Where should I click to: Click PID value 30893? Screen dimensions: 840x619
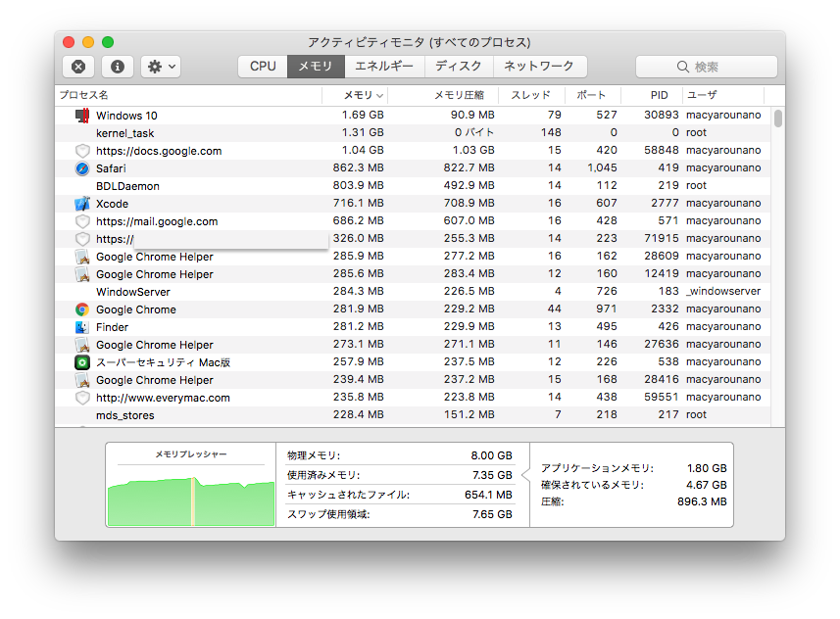tap(661, 116)
